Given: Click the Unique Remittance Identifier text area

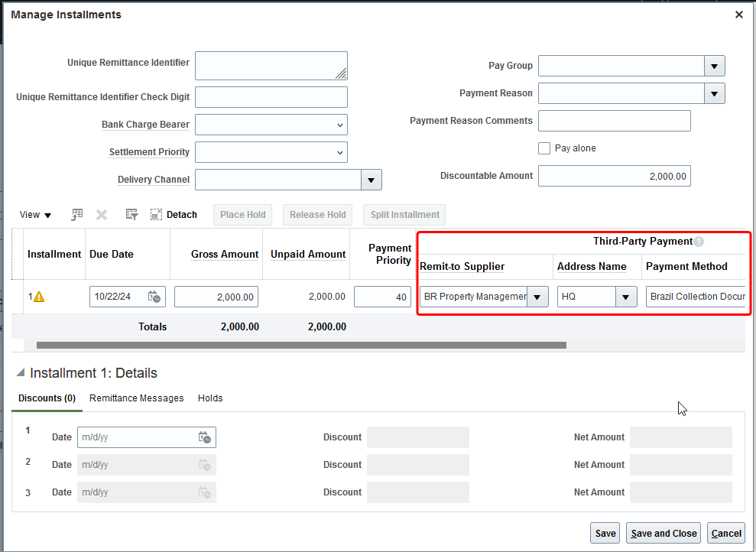Looking at the screenshot, I should tap(271, 66).
